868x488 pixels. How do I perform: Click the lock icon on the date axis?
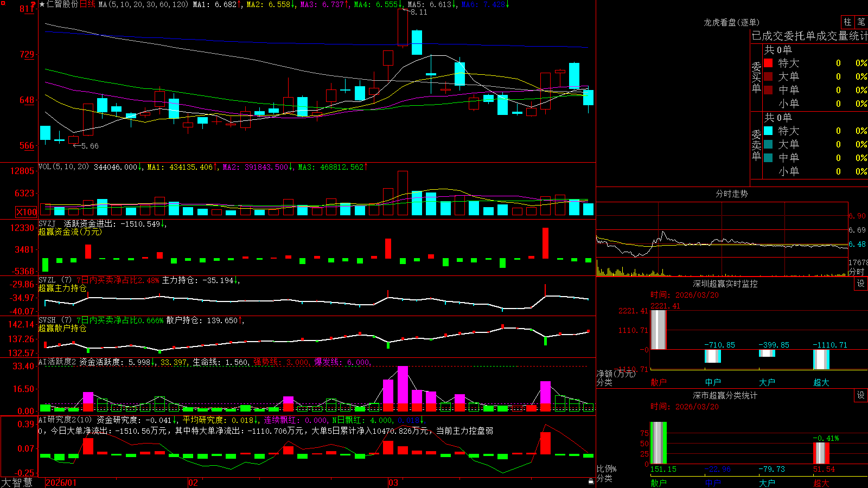(x=591, y=481)
